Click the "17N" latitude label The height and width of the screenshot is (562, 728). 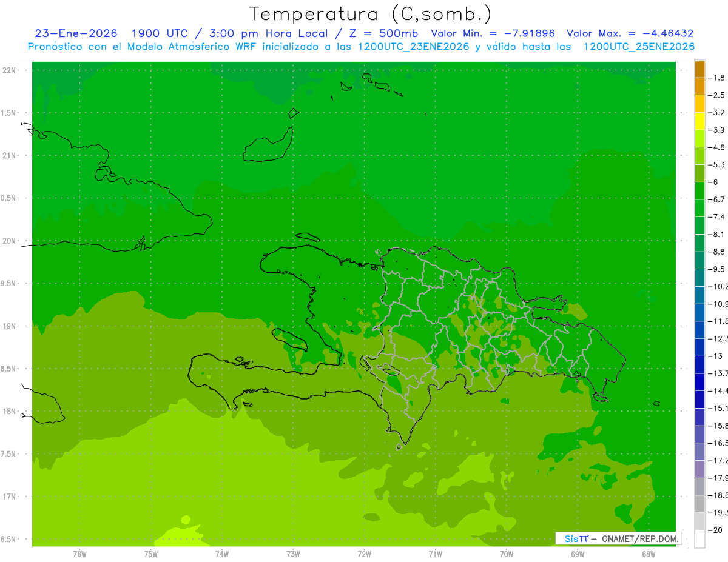(8, 497)
